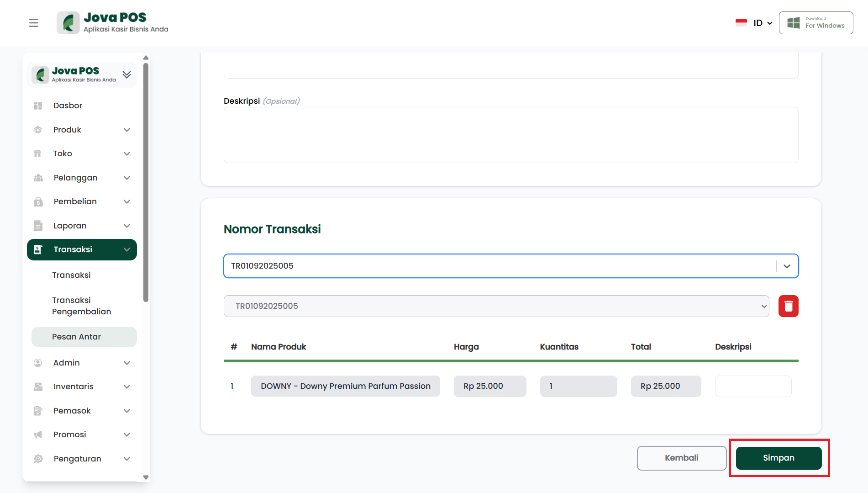The width and height of the screenshot is (868, 493).
Task: Open the second TR01092025005 select box
Action: pos(496,306)
